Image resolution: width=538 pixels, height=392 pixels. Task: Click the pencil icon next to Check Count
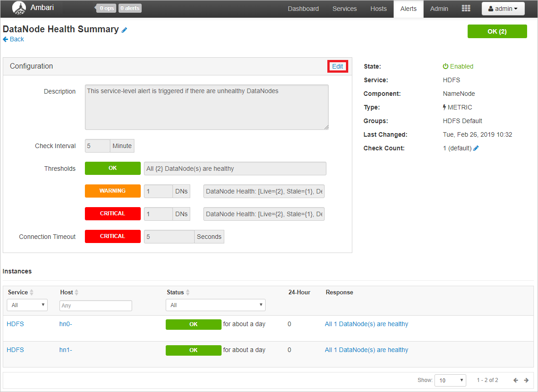[x=475, y=148]
